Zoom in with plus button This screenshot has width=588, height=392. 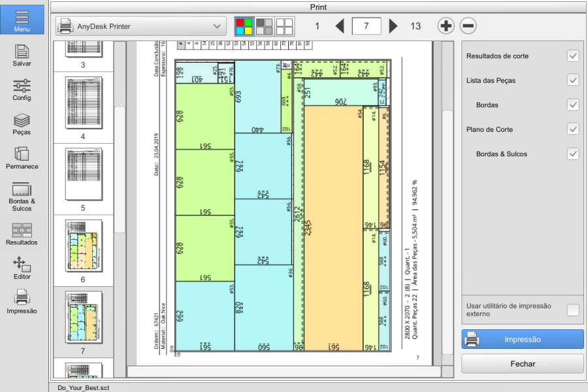click(x=446, y=26)
